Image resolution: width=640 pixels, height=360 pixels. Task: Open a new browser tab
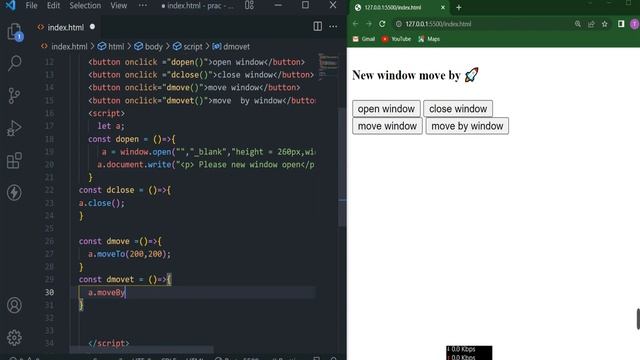458,7
